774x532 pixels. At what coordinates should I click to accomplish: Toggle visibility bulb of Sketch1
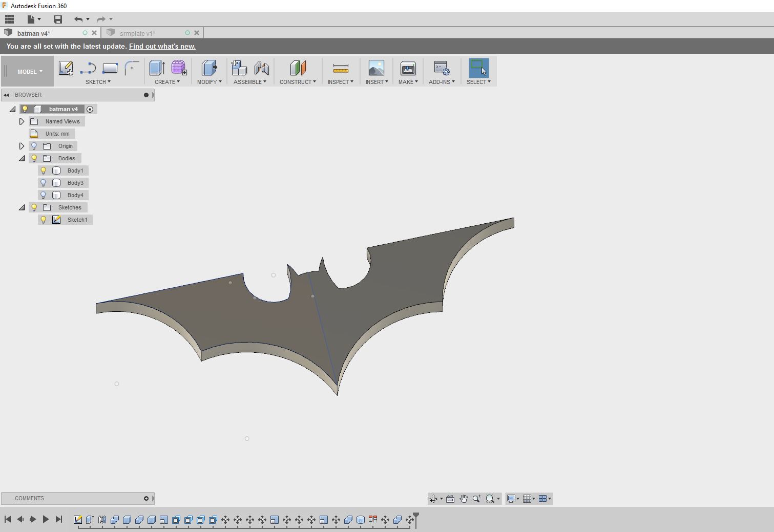[x=44, y=220]
